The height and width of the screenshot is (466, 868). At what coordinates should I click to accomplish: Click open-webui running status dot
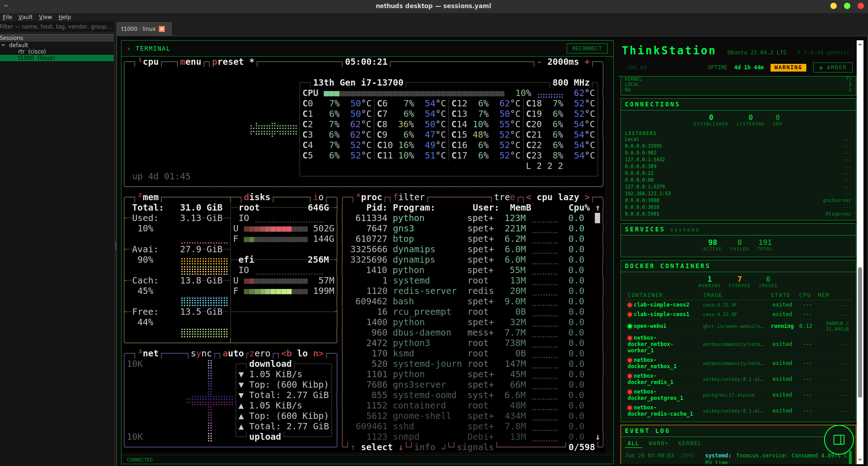(x=630, y=326)
